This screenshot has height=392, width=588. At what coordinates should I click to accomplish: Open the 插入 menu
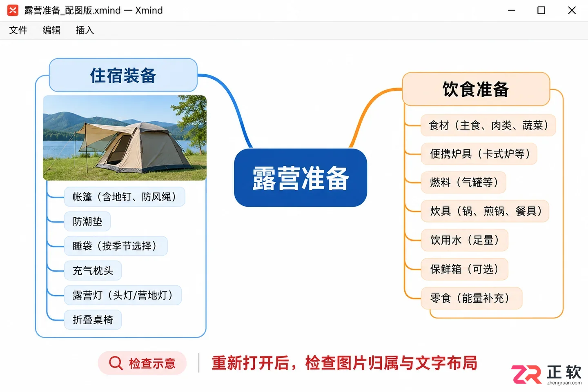[x=85, y=30]
